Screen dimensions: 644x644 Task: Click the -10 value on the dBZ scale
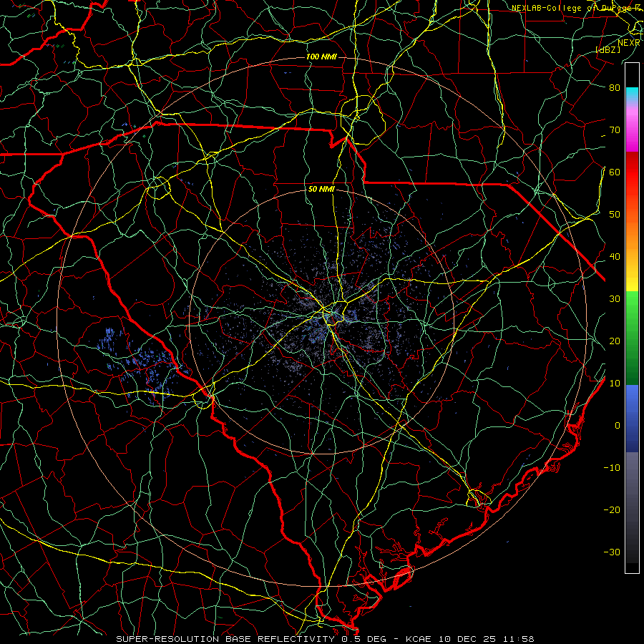click(x=612, y=468)
